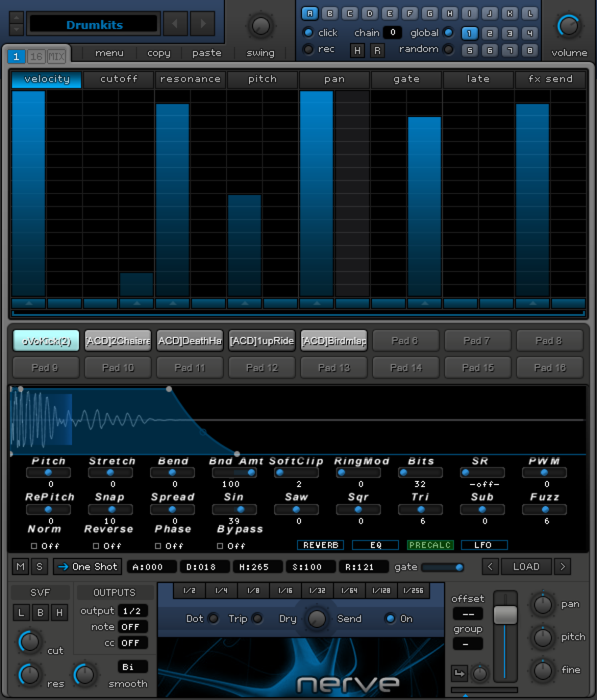Enable the Norm checkbox
The height and width of the screenshot is (700, 597).
[34, 546]
